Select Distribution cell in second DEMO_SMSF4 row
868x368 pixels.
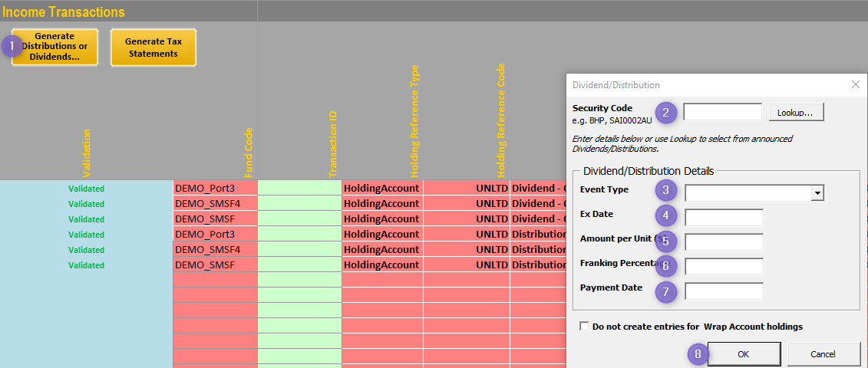[539, 250]
